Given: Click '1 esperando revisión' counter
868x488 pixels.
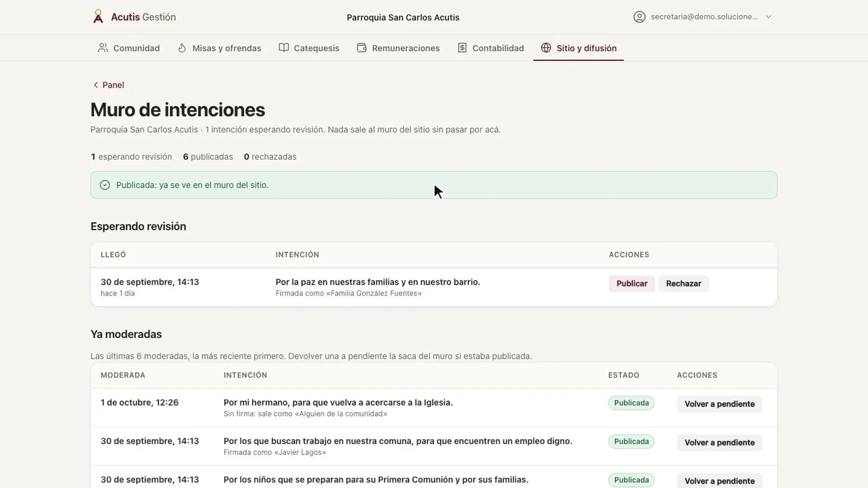Looking at the screenshot, I should coord(131,157).
